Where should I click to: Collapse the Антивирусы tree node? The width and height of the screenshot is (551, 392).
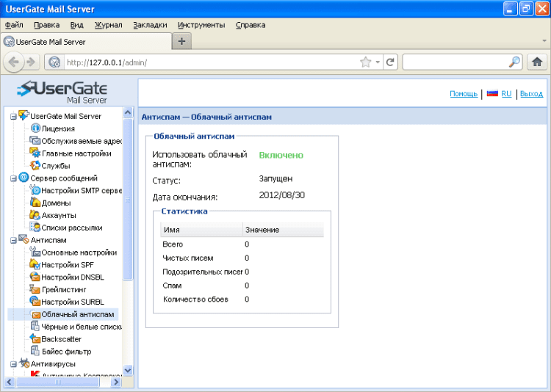point(13,364)
